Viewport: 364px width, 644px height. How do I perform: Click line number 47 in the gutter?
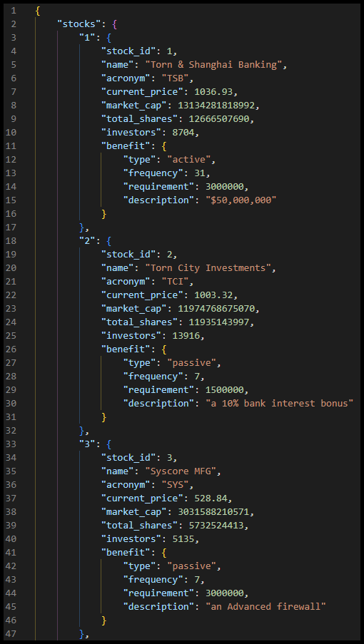pyautogui.click(x=11, y=634)
